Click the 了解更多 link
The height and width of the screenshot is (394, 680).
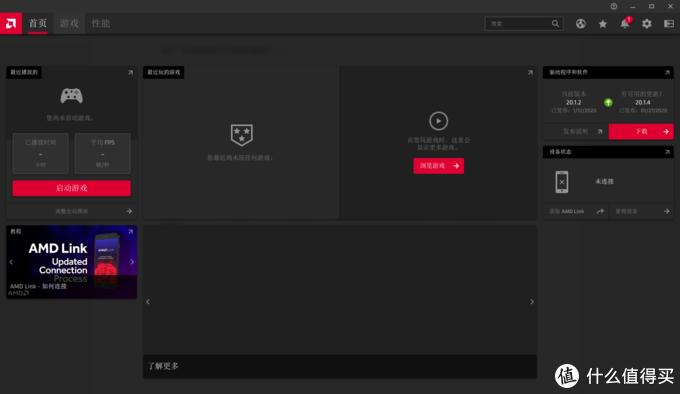(163, 366)
